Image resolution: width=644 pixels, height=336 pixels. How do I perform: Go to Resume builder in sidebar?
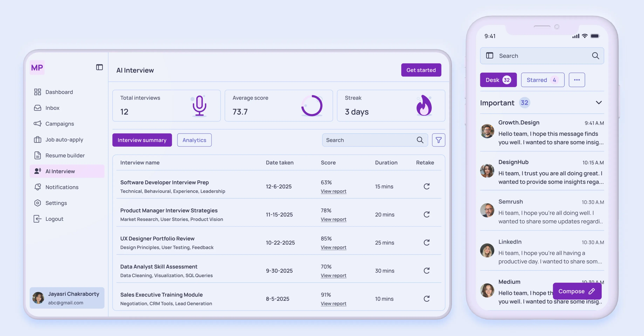65,156
